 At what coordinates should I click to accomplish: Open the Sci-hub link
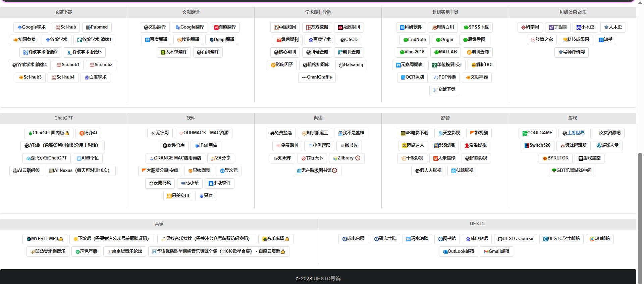(66, 27)
